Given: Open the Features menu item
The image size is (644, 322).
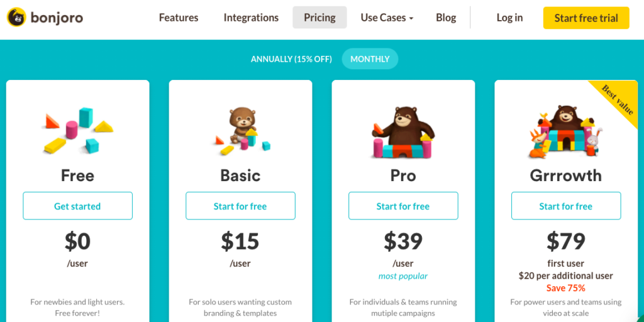Looking at the screenshot, I should coord(179,18).
